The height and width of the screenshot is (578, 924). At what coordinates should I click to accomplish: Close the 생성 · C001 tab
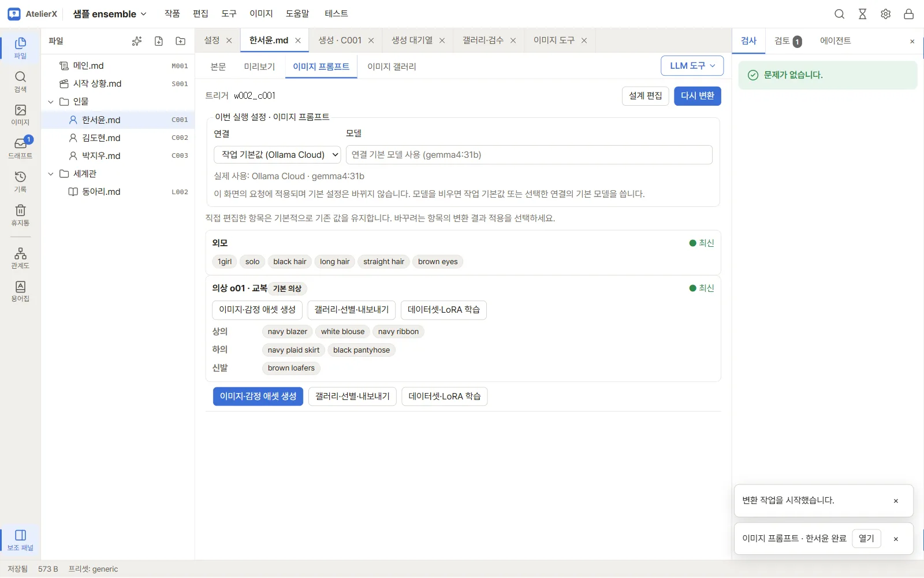371,40
